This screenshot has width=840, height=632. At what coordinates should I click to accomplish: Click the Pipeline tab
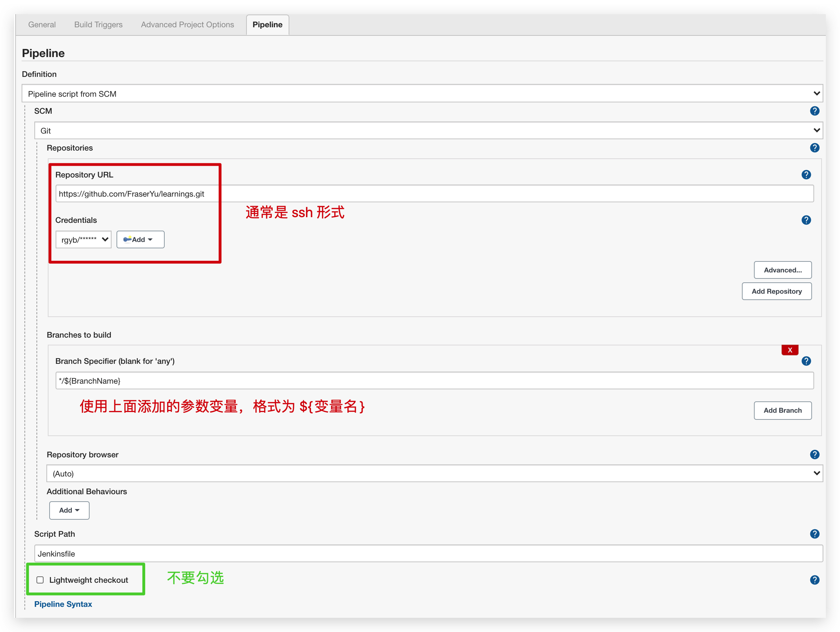(267, 24)
